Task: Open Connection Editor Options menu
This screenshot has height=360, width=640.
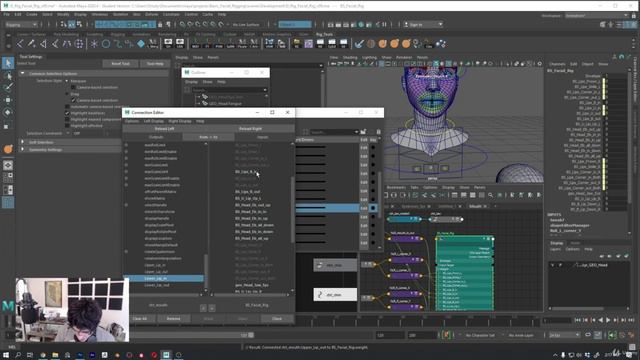Action: (132, 121)
